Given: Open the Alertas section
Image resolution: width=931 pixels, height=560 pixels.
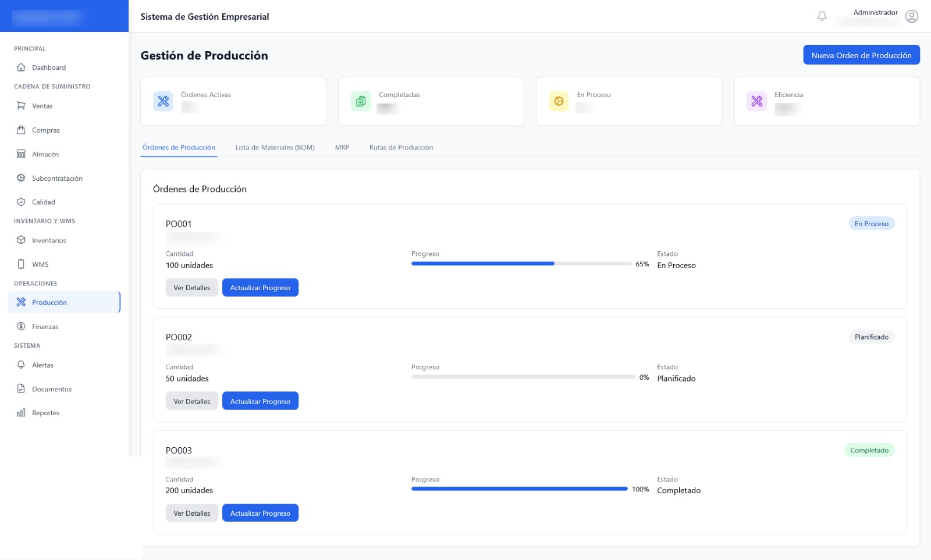Looking at the screenshot, I should click(x=42, y=365).
